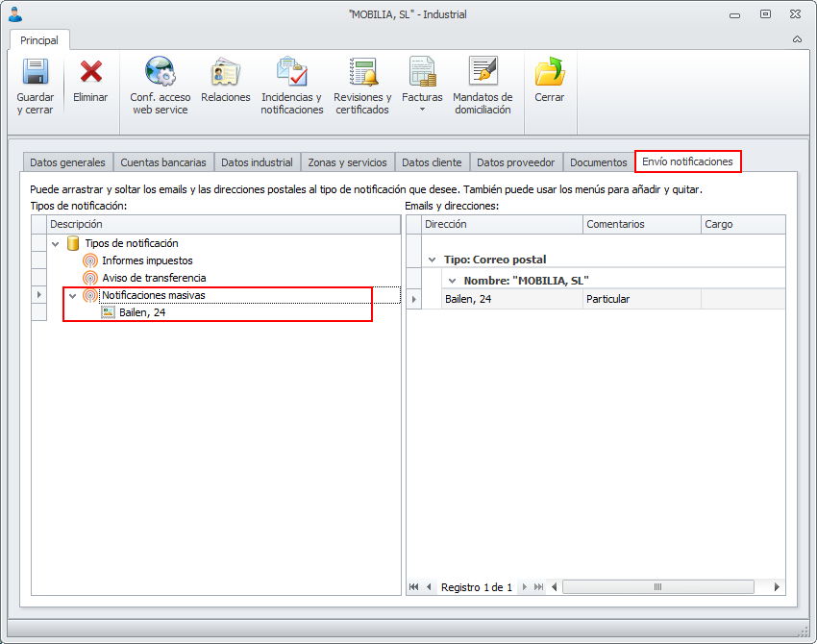Switch to the Datos proveedor tab
The image size is (817, 644).
pyautogui.click(x=516, y=162)
